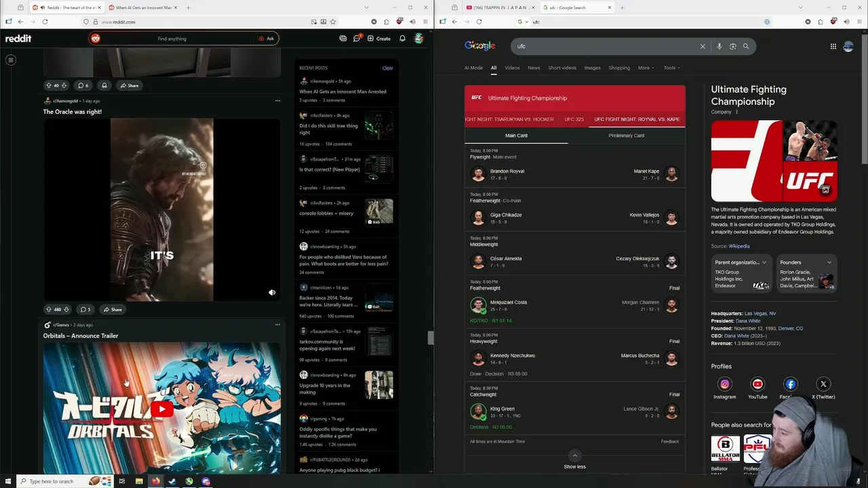Open Reddit advertise icon in header
The image size is (868, 488).
click(343, 39)
